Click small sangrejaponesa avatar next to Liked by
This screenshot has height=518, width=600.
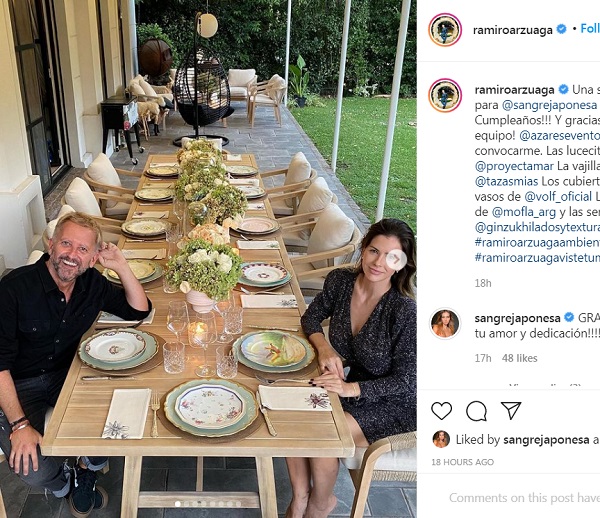tap(441, 440)
